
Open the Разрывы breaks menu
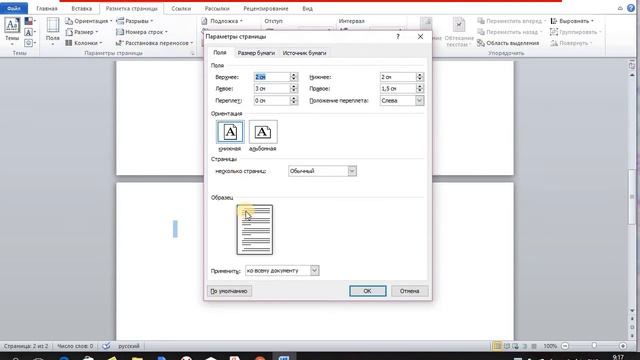135,21
